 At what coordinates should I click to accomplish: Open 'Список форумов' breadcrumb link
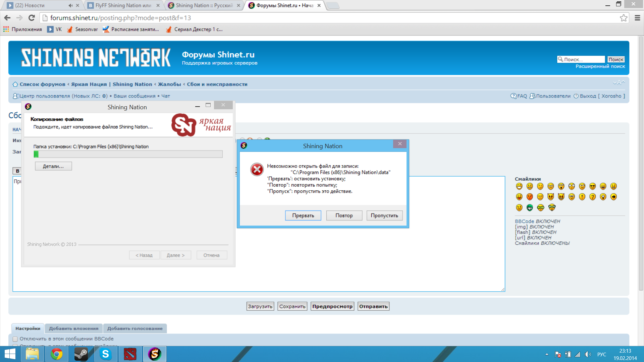pos(42,84)
